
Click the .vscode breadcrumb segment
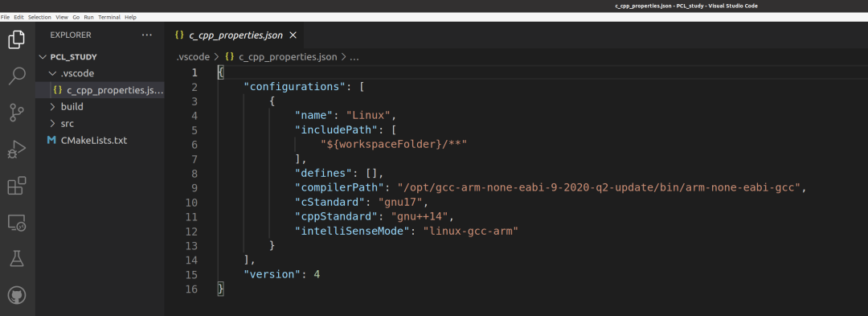[x=193, y=56]
